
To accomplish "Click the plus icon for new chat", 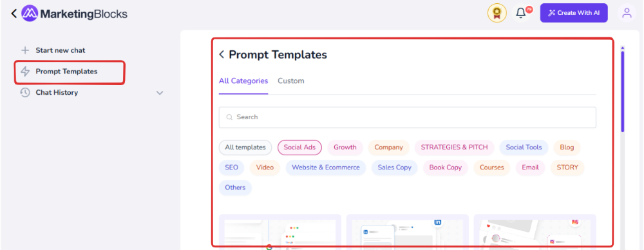I will 25,50.
